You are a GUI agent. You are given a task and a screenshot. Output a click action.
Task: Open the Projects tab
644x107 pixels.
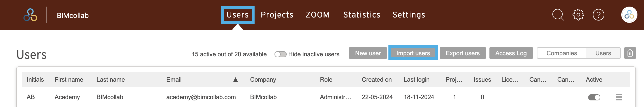coord(277,15)
